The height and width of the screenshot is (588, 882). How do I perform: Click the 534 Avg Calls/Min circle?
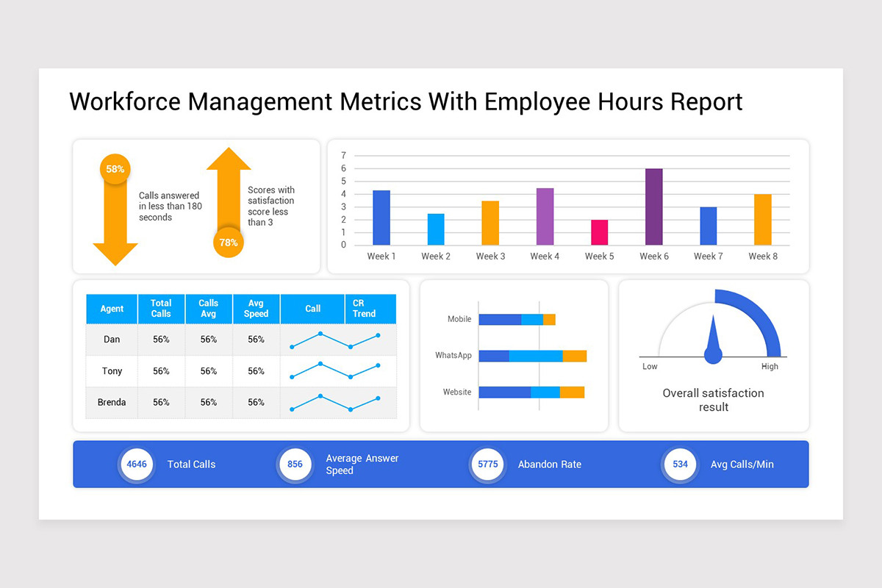pos(679,465)
